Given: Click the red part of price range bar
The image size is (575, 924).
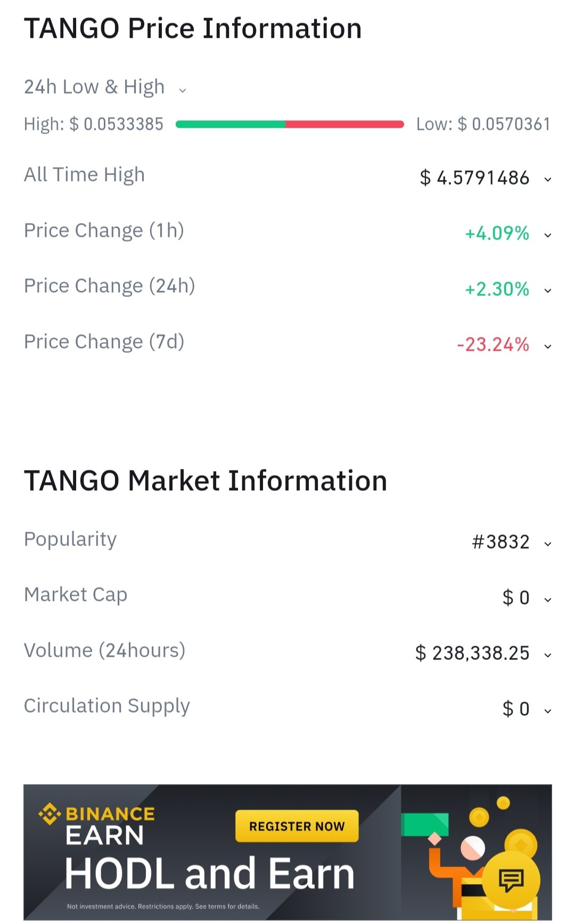Looking at the screenshot, I should point(345,125).
